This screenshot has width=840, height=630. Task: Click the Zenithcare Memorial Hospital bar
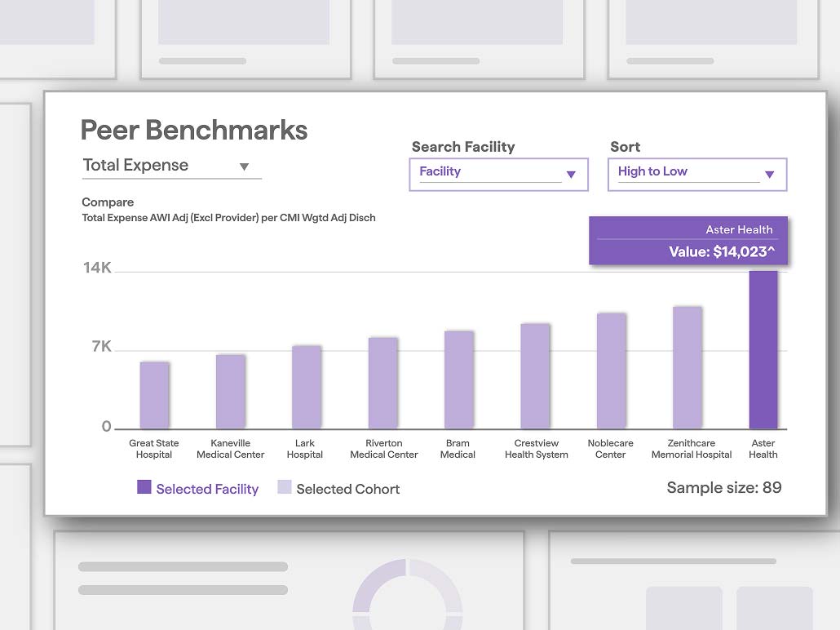[x=687, y=368]
